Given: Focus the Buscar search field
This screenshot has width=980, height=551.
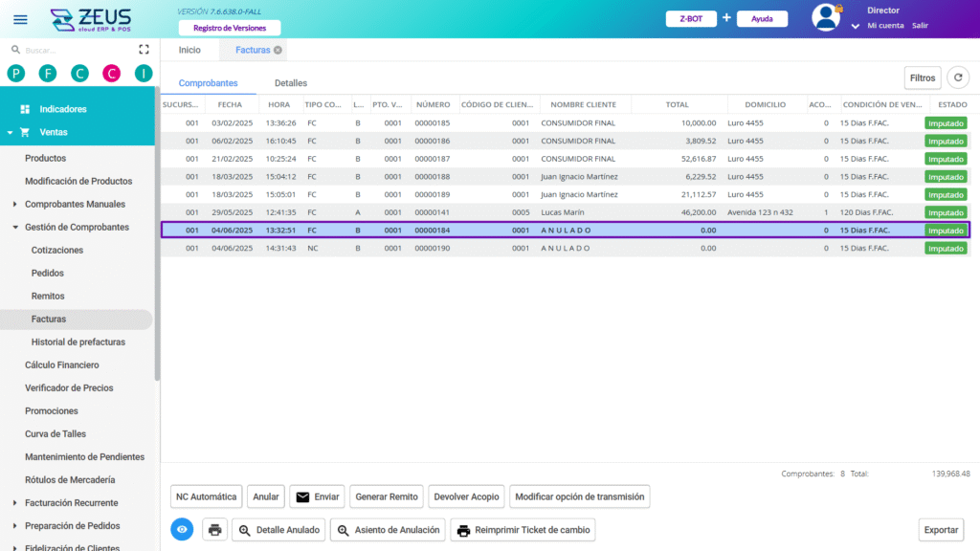Looking at the screenshot, I should [x=78, y=50].
